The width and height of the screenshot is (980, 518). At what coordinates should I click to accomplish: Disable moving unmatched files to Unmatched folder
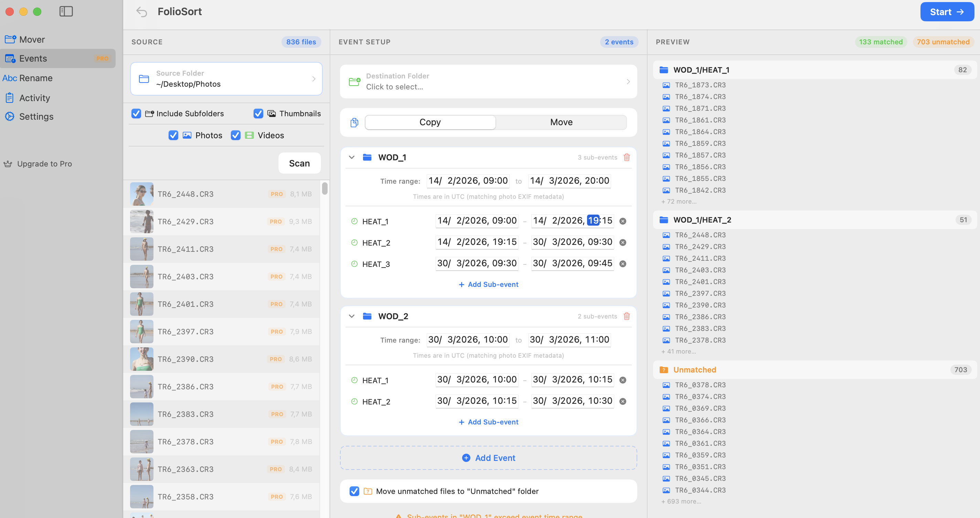(x=354, y=492)
